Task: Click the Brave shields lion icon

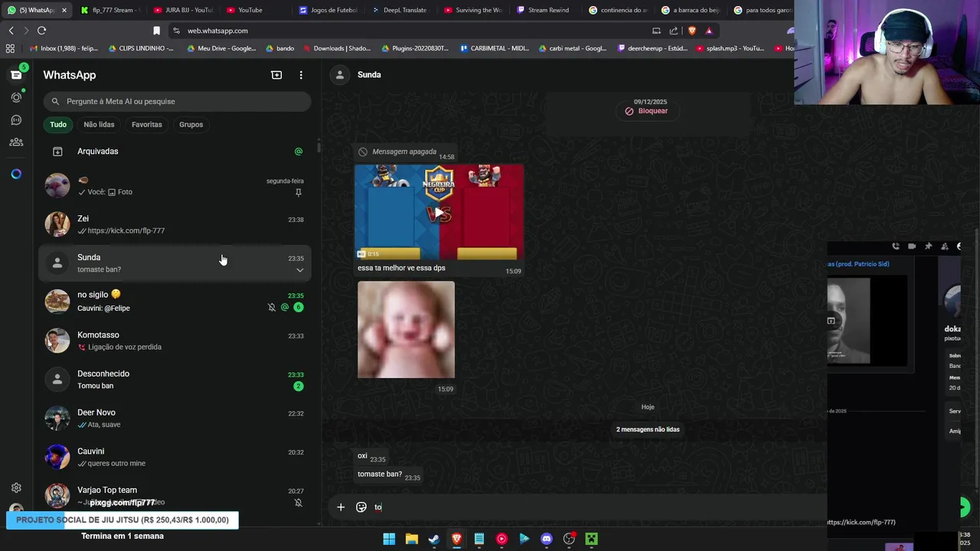Action: click(x=691, y=31)
